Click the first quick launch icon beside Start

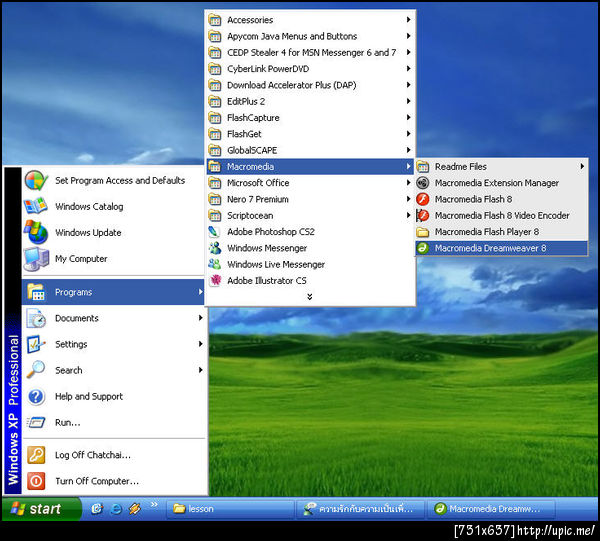[97, 509]
